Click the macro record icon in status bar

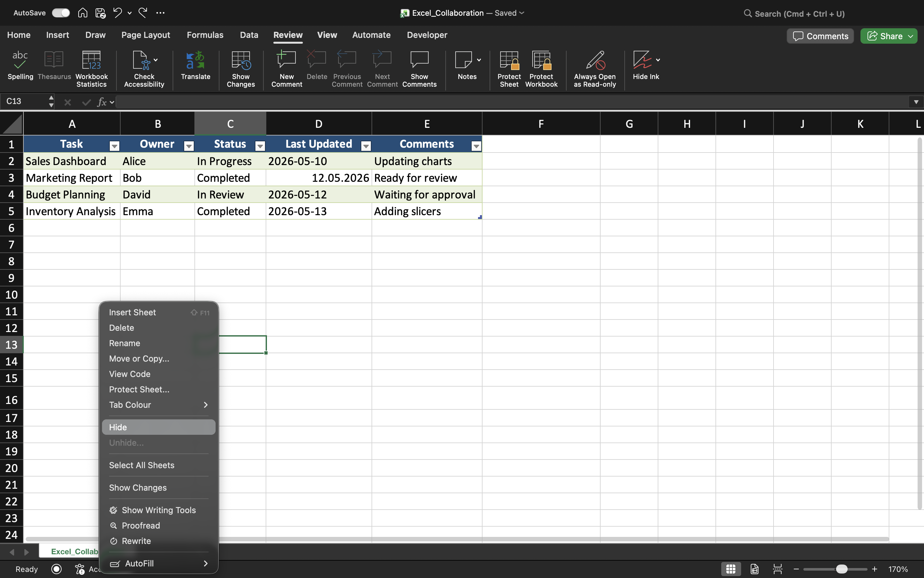click(56, 569)
